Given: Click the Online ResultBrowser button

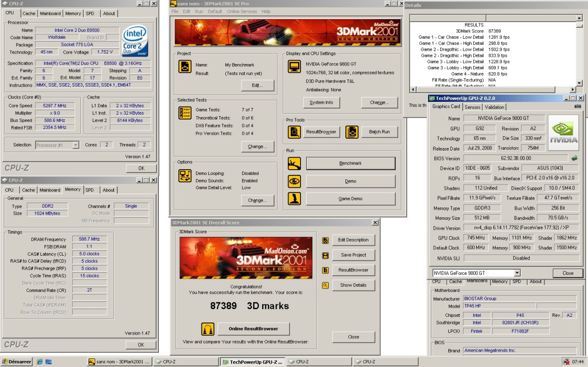Looking at the screenshot, I should coord(254,329).
